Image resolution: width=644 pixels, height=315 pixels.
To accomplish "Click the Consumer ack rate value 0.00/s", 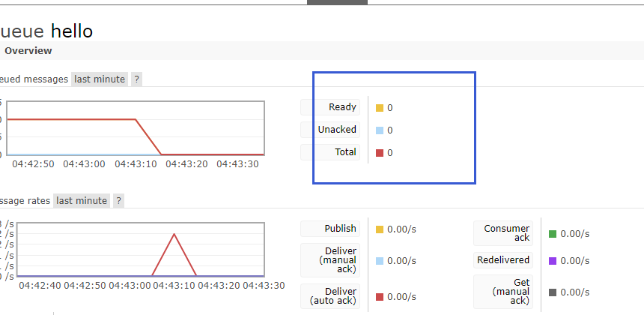I will point(574,234).
